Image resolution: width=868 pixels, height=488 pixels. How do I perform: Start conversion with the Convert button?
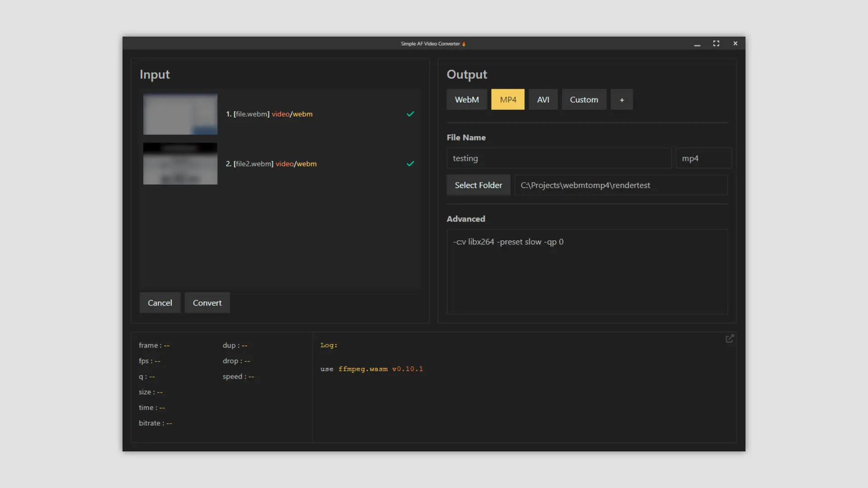[x=207, y=303]
